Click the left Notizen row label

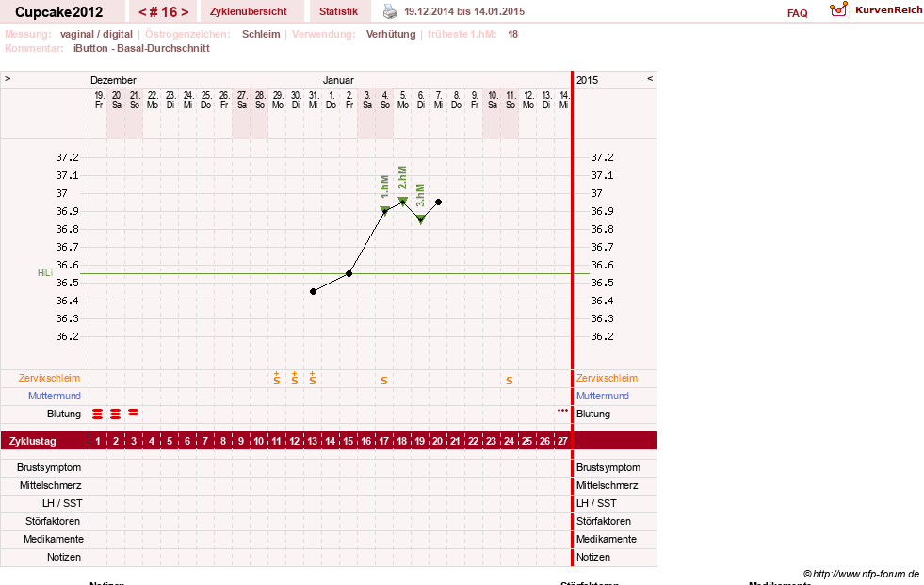click(x=64, y=557)
